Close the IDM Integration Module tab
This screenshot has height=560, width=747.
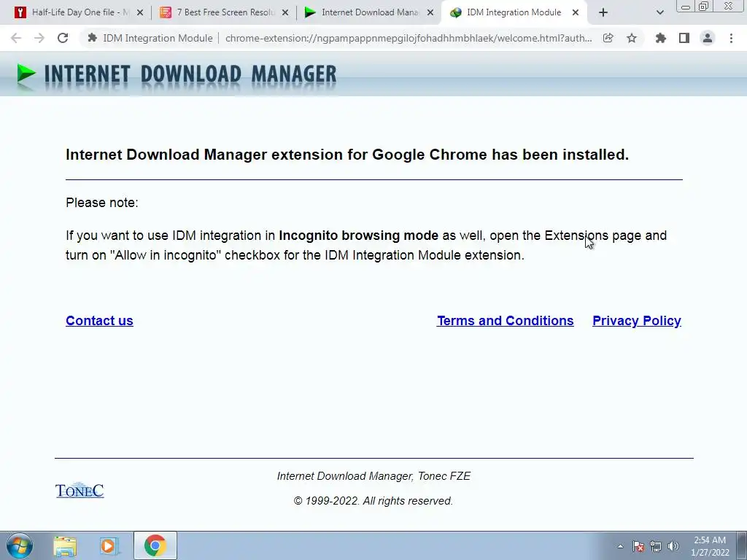(576, 13)
